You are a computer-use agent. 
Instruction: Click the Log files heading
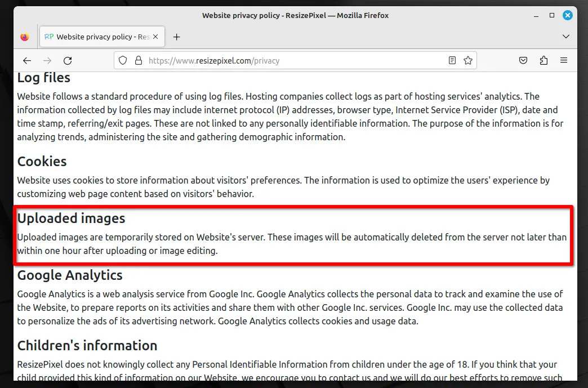coord(44,78)
